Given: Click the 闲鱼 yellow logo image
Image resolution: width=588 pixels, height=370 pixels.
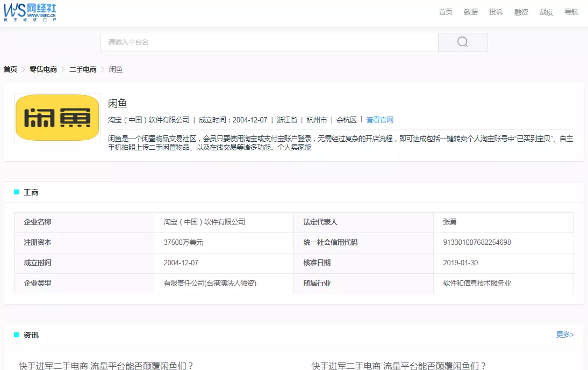Looking at the screenshot, I should (x=58, y=118).
